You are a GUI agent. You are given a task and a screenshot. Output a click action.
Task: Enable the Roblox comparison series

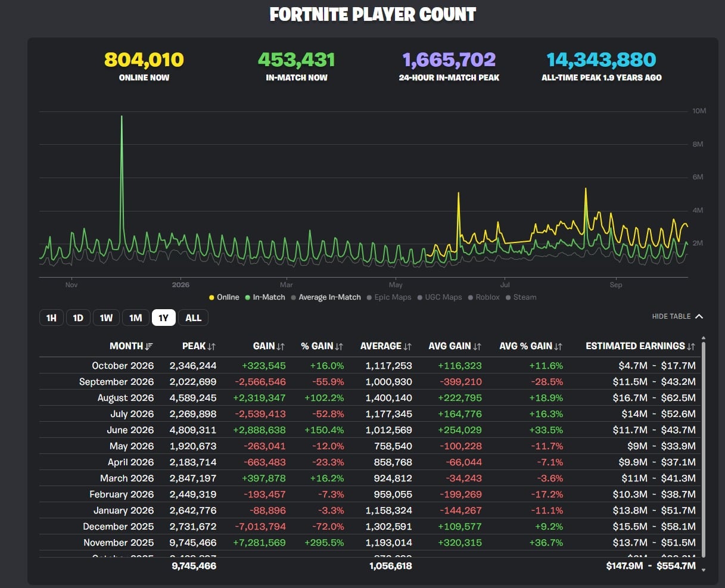pos(484,297)
